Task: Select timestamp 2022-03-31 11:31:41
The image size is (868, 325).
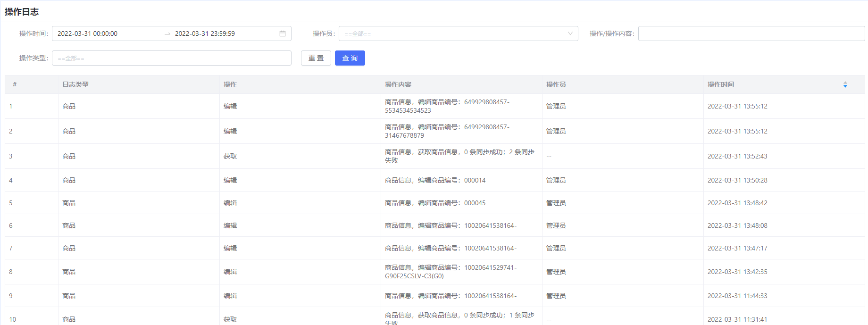Action: pyautogui.click(x=737, y=319)
